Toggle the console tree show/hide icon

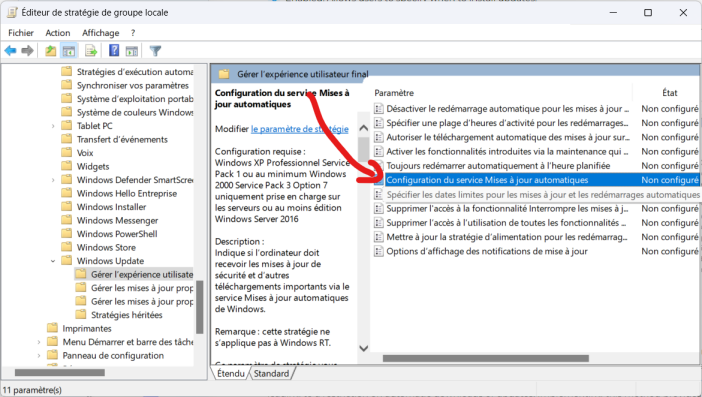tap(68, 51)
